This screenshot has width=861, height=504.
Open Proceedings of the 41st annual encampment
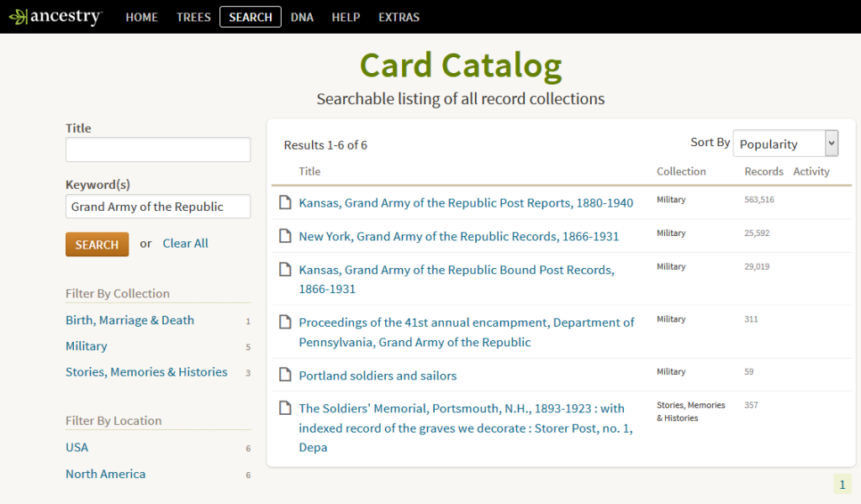pos(466,332)
